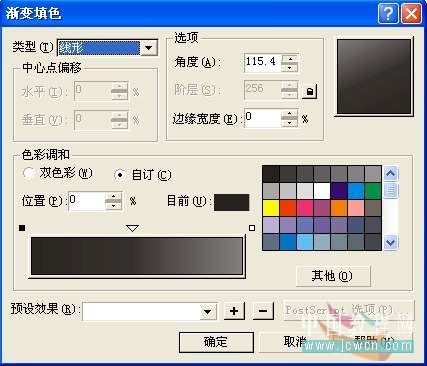
Task: Increase the 角度 angle value
Action: tap(289, 59)
